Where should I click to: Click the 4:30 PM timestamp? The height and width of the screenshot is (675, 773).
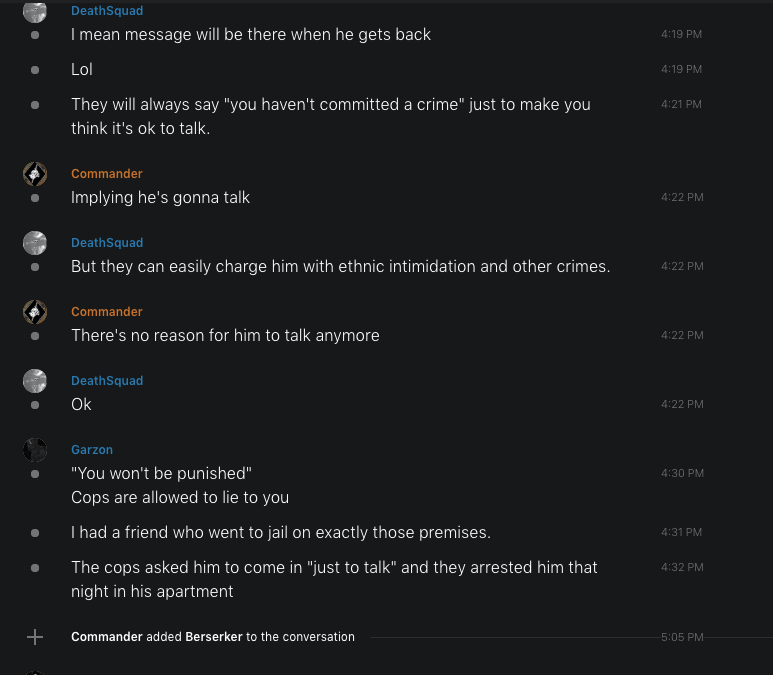click(682, 473)
